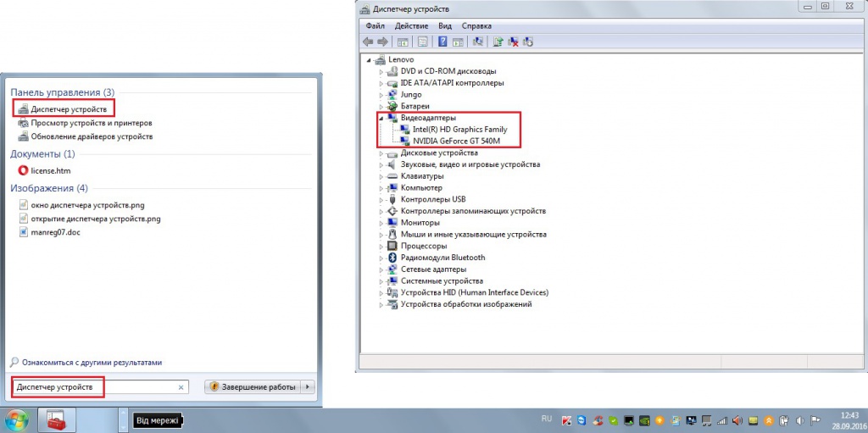Expand the Сетевые адаптеры node
Image resolution: width=868 pixels, height=433 pixels.
point(381,269)
